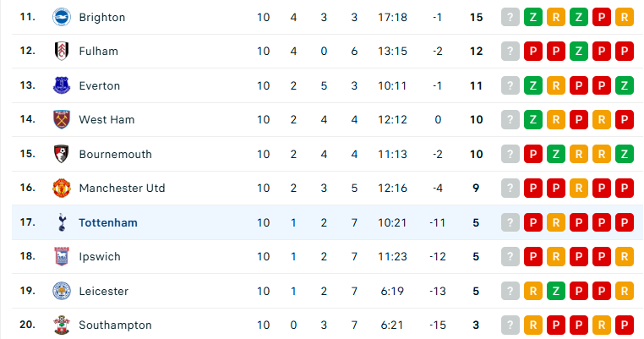Click Fulham's only green Z form badge
644x339 pixels.
579,52
